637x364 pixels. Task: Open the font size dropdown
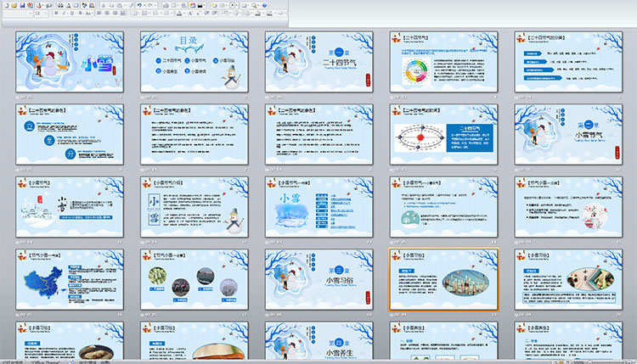coord(45,13)
